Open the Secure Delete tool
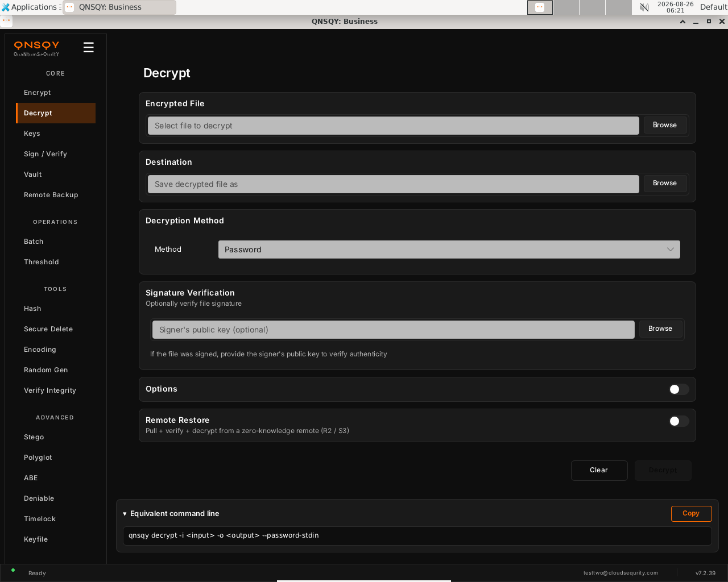728x582 pixels. (x=56, y=329)
